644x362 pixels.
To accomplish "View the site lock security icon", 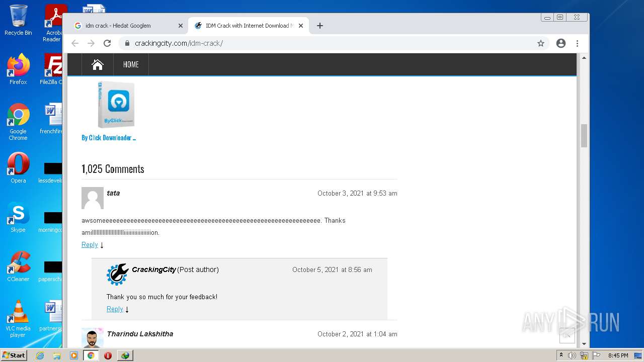I will click(127, 43).
